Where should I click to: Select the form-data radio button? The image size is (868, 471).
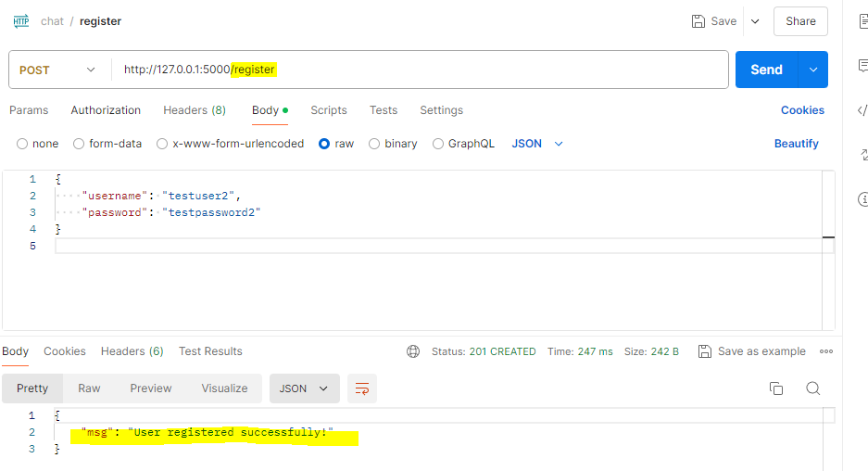click(x=79, y=144)
